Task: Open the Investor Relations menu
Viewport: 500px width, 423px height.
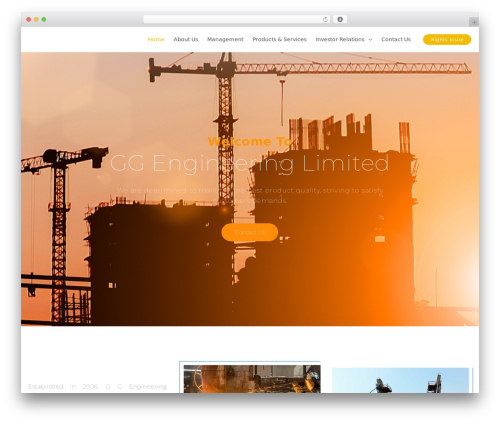Action: [340, 39]
